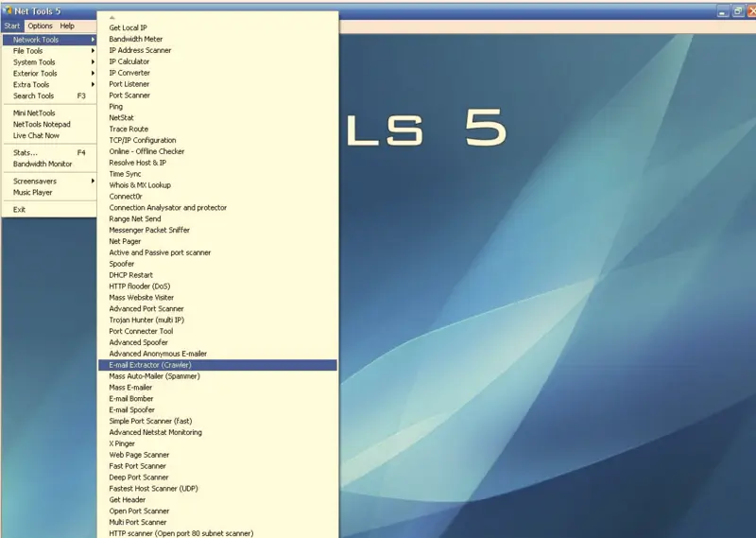Image resolution: width=756 pixels, height=538 pixels.
Task: Select Trace Route tool
Action: [x=129, y=130]
